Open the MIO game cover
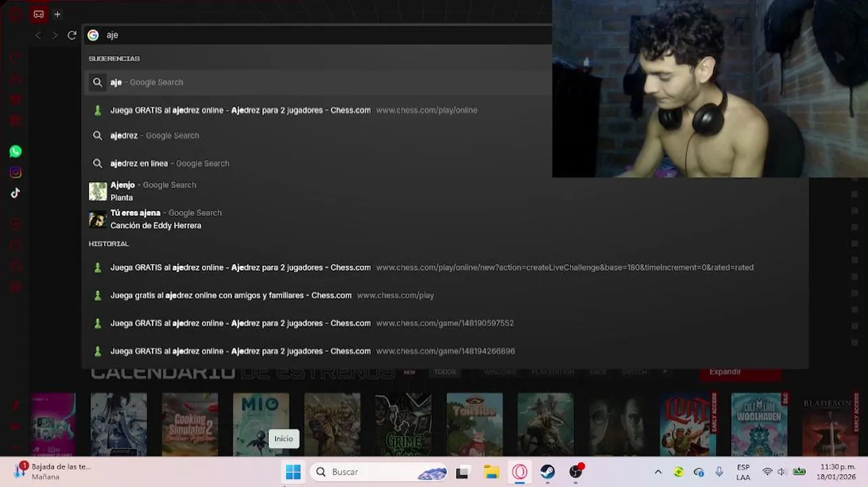The width and height of the screenshot is (868, 487). click(x=261, y=425)
